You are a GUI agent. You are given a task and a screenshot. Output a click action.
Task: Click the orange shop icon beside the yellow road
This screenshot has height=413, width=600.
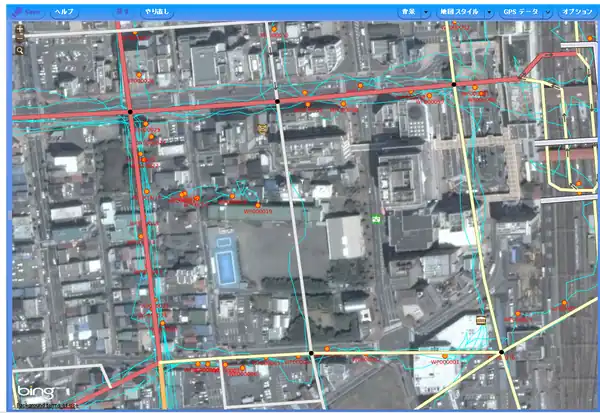pyautogui.click(x=481, y=321)
